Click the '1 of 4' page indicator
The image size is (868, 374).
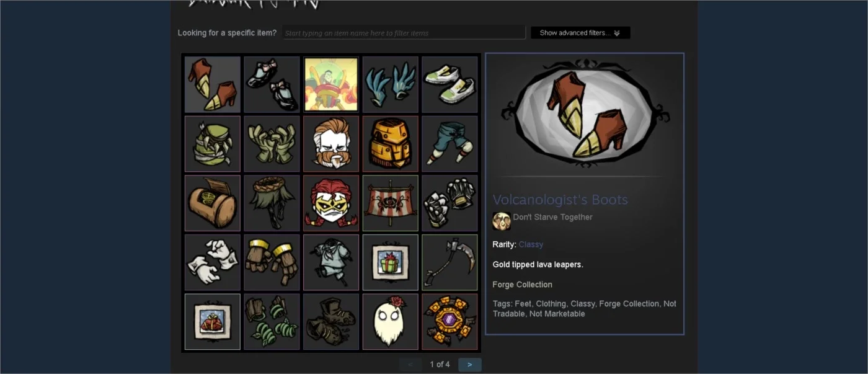(440, 365)
